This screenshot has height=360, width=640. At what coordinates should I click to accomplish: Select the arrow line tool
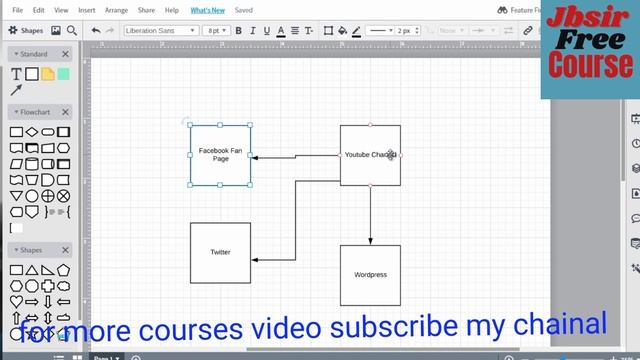(x=16, y=90)
